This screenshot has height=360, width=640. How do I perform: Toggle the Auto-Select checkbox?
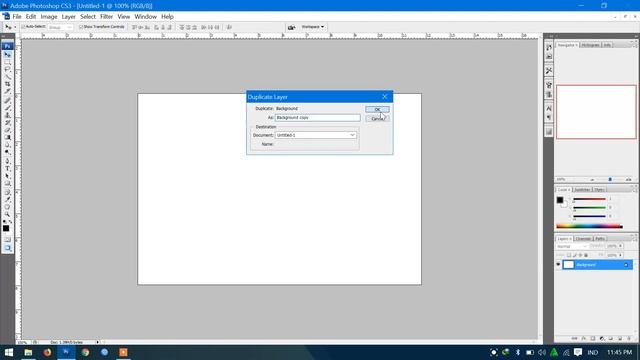pos(23,27)
